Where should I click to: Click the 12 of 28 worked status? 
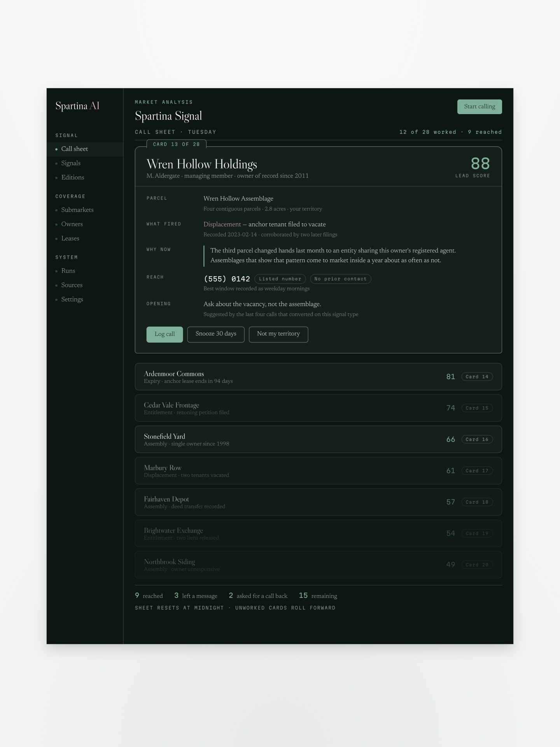pos(428,132)
